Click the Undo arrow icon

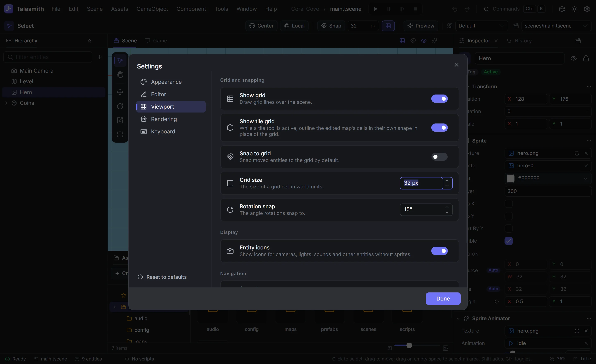click(x=454, y=9)
